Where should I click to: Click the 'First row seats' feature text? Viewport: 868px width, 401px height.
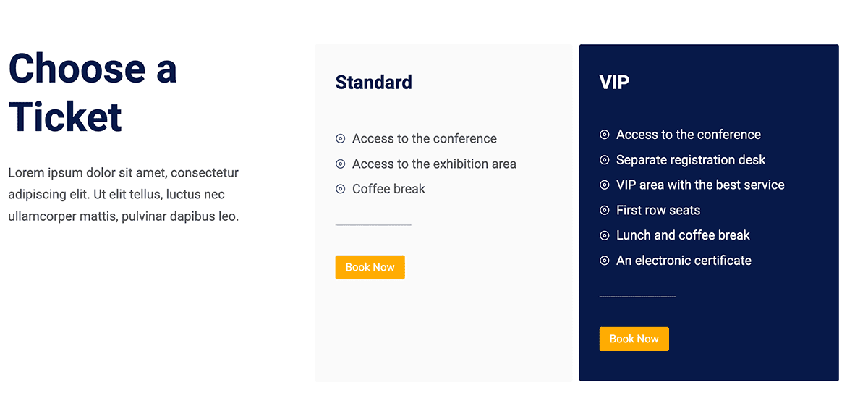[658, 211]
